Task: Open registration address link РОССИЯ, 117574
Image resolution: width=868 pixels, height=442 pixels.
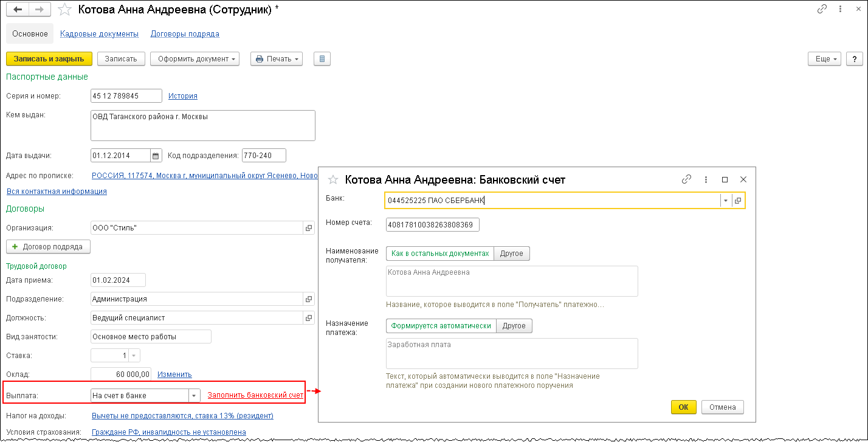Action: click(x=205, y=176)
